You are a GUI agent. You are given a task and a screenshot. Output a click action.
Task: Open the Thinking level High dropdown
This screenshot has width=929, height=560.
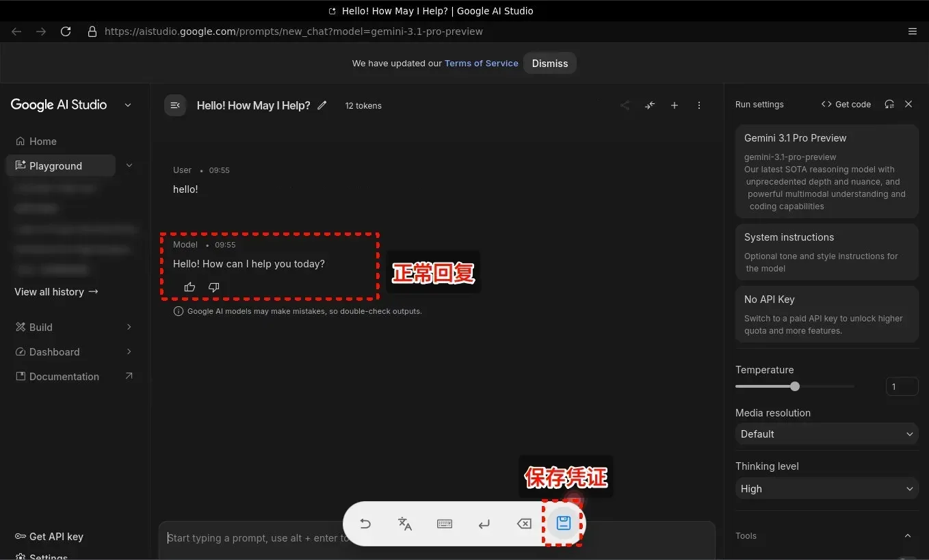pos(826,489)
